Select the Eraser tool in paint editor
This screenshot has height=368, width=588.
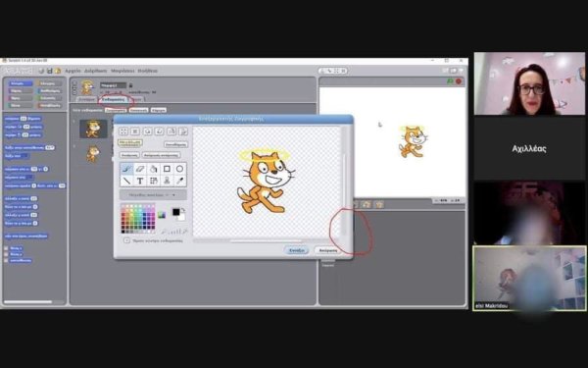[140, 169]
